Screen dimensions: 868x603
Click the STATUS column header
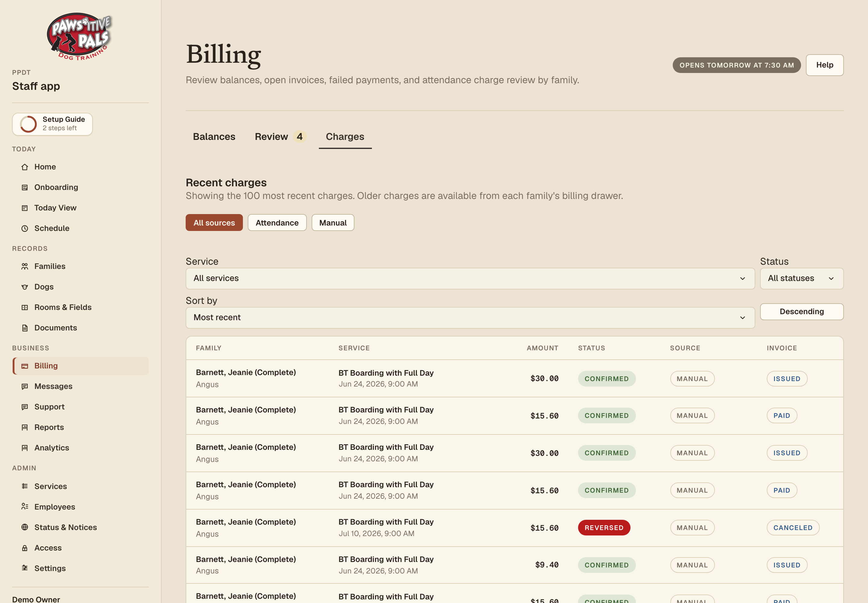(592, 348)
